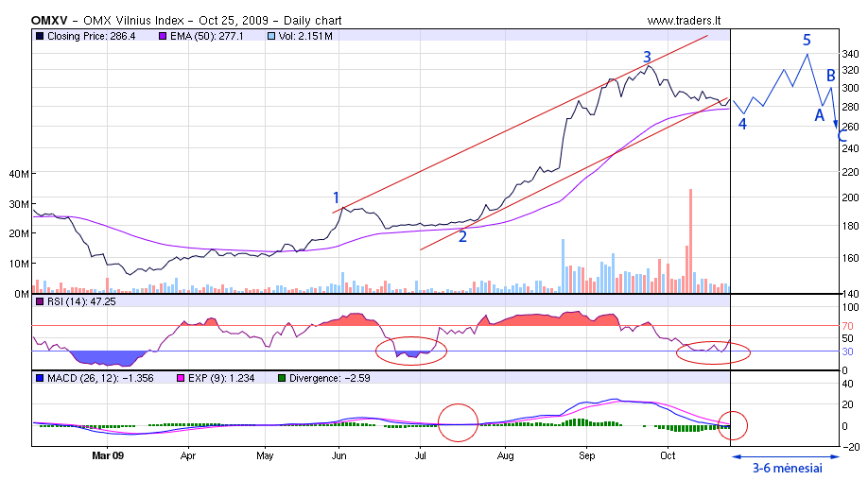The width and height of the screenshot is (868, 480).
Task: Click the corrective wave label C
Action: coord(842,136)
